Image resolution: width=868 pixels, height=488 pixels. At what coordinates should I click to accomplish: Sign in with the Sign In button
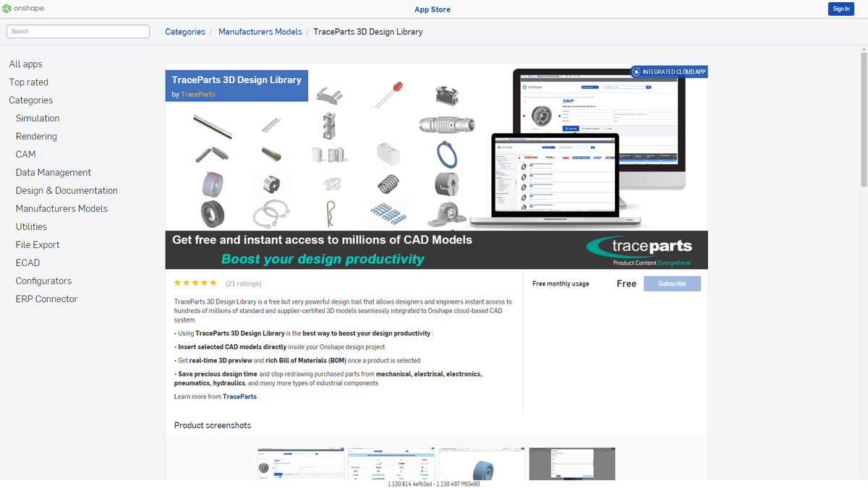pos(841,9)
